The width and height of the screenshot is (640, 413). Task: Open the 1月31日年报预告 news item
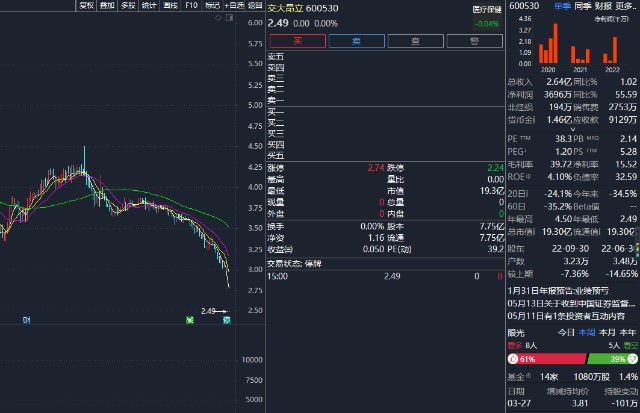point(558,291)
